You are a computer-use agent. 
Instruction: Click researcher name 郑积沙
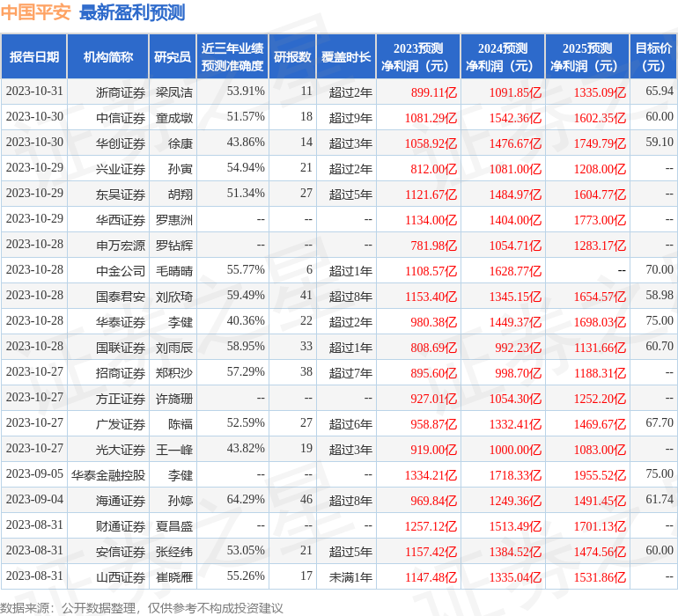point(173,373)
